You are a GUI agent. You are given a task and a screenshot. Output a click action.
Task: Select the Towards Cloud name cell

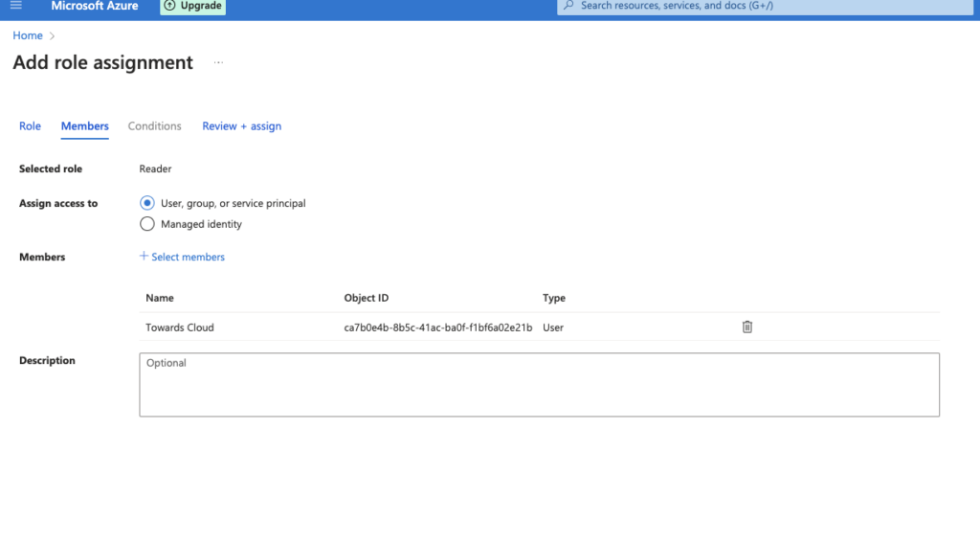click(x=180, y=327)
